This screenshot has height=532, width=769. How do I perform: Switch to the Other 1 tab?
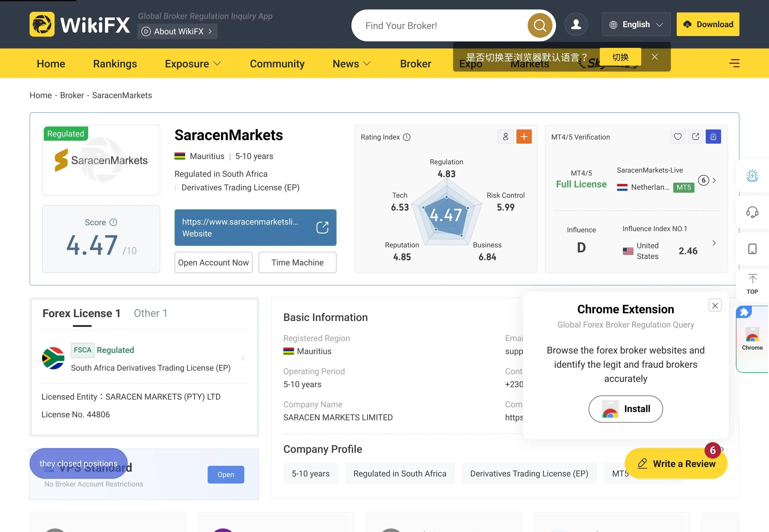coord(150,313)
